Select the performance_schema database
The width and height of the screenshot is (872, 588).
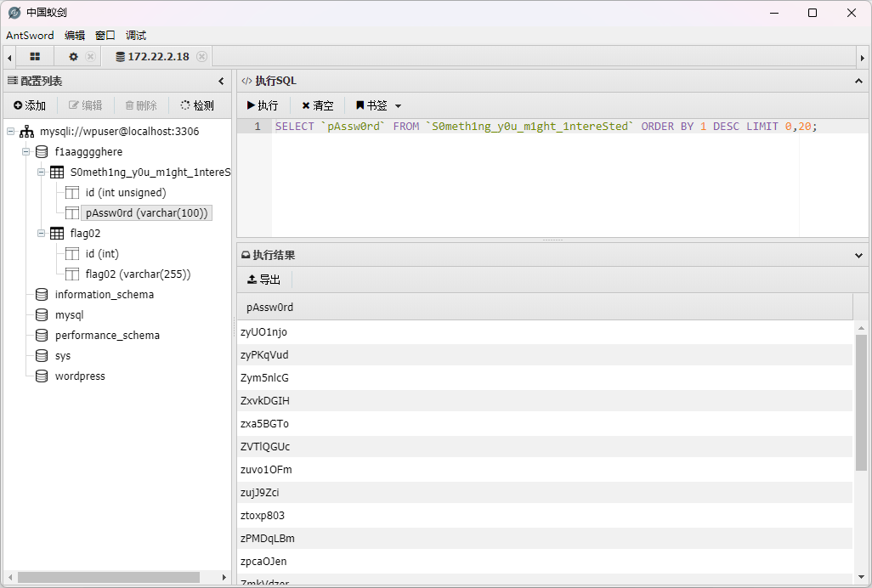[107, 336]
